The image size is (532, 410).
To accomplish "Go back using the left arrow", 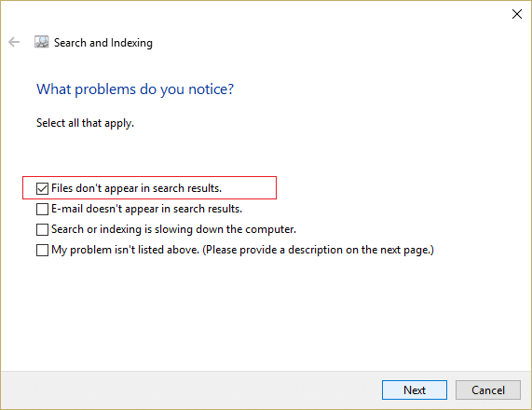I will pos(14,43).
